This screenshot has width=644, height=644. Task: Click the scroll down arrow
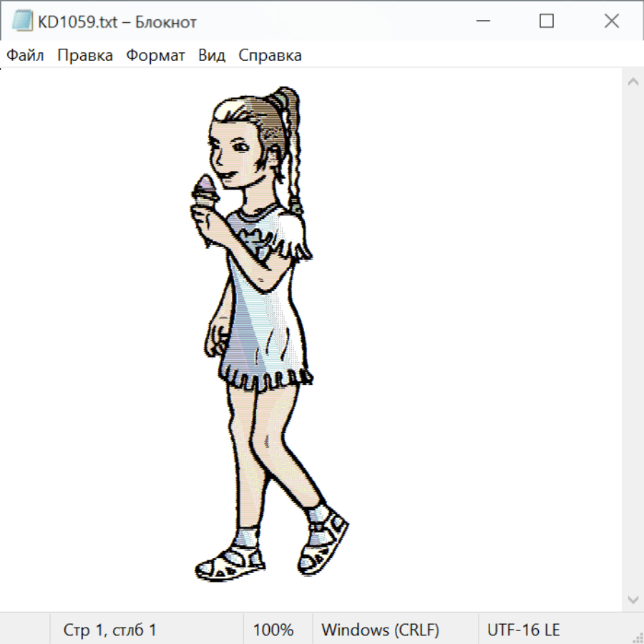633,599
